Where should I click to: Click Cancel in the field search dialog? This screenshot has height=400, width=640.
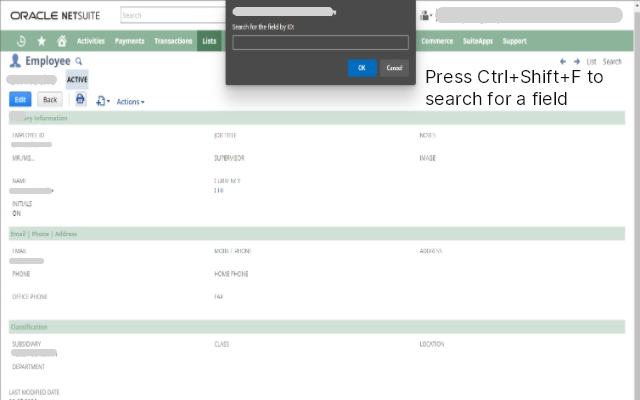tap(394, 68)
